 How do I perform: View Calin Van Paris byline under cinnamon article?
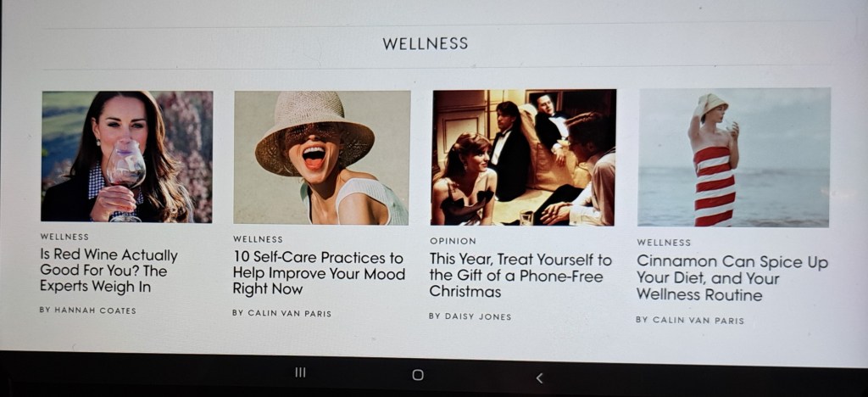(690, 320)
